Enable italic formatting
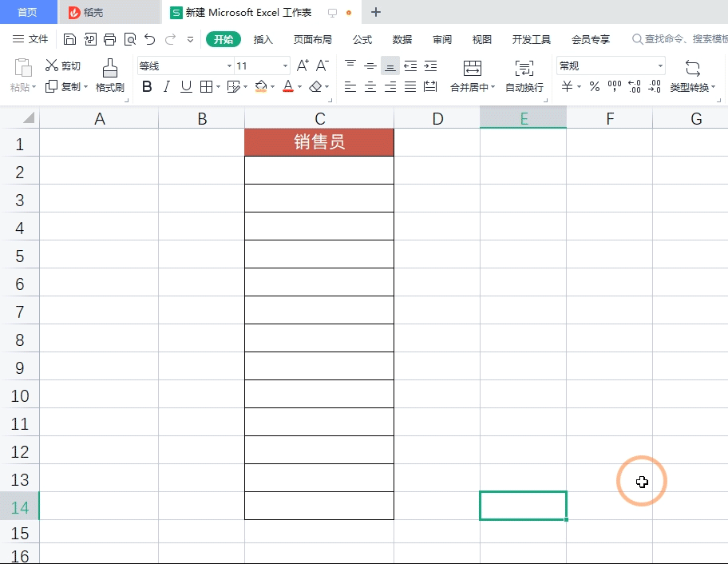The height and width of the screenshot is (564, 728). point(165,86)
